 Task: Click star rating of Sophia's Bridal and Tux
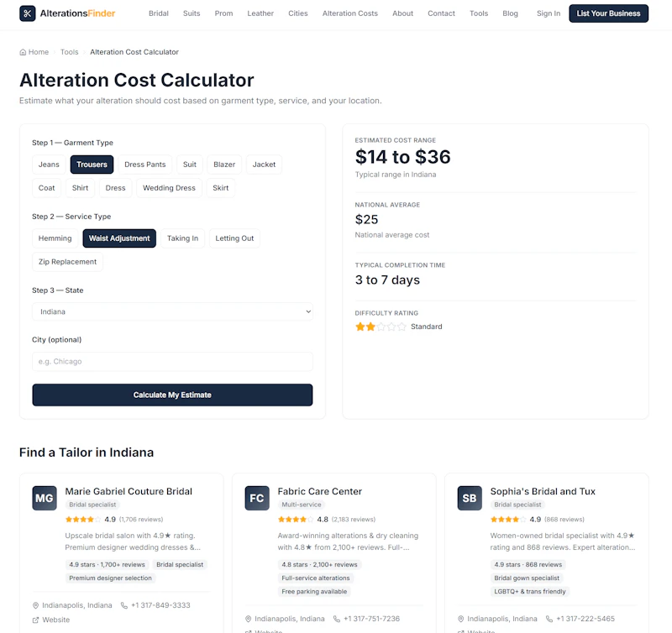click(508, 520)
